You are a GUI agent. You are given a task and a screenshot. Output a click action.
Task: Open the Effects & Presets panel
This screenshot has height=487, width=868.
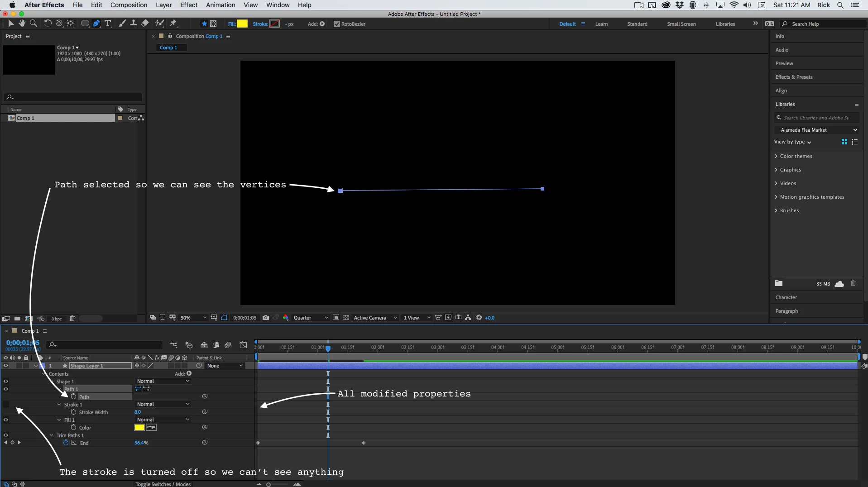coord(794,77)
